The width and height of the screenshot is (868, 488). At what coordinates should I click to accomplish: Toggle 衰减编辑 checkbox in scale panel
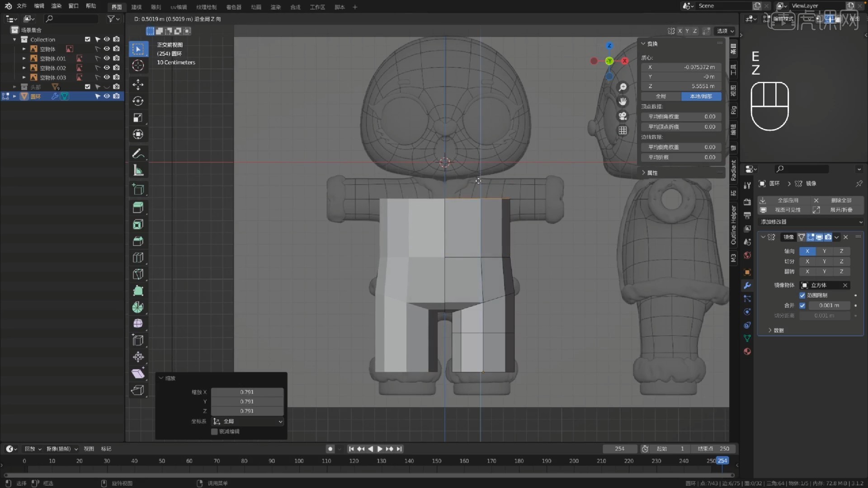point(214,432)
